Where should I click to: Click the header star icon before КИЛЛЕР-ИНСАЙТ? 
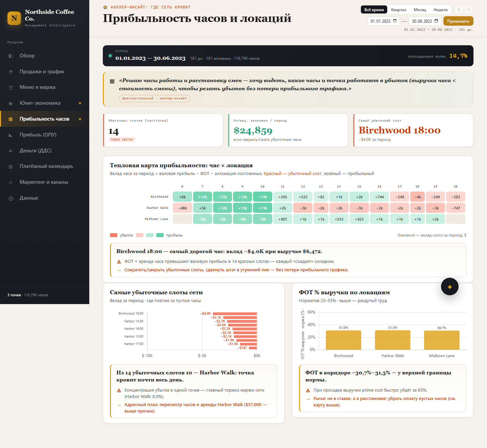pyautogui.click(x=105, y=7)
